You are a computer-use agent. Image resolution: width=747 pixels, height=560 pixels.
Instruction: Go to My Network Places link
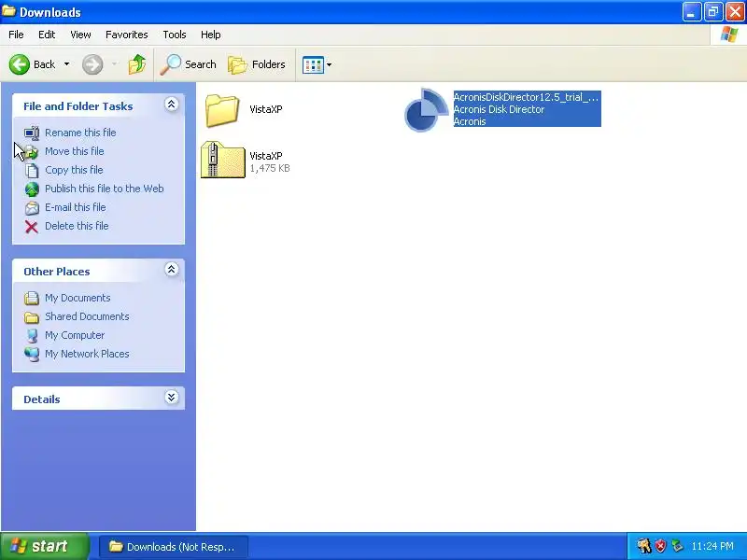(x=87, y=354)
